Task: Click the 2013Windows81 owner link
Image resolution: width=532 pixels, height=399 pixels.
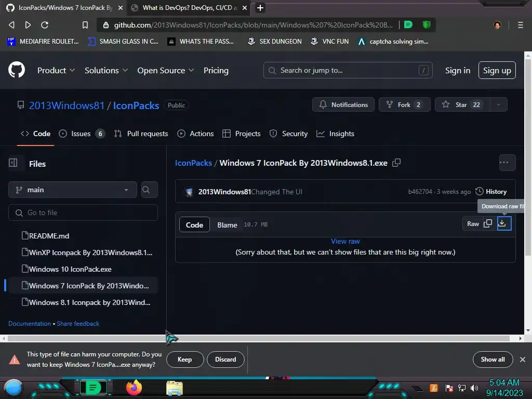Action: pos(66,105)
